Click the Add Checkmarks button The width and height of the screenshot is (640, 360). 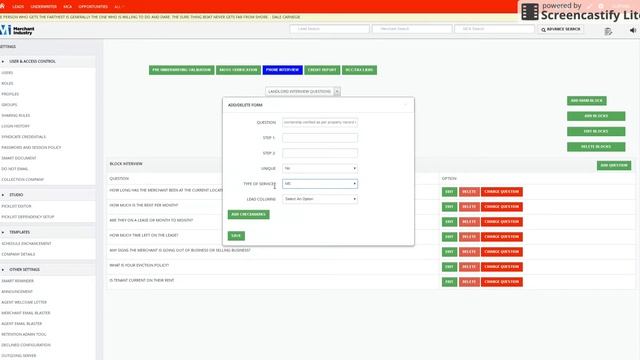tap(249, 214)
